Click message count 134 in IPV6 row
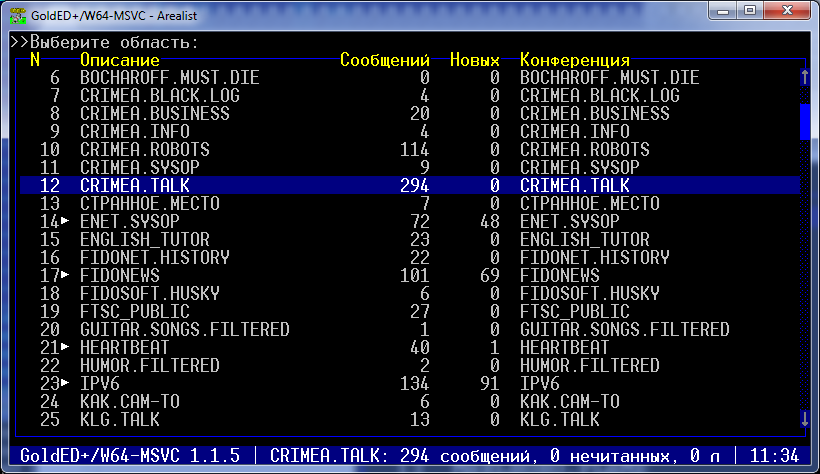Viewport: 820px width, 474px height. [x=415, y=383]
